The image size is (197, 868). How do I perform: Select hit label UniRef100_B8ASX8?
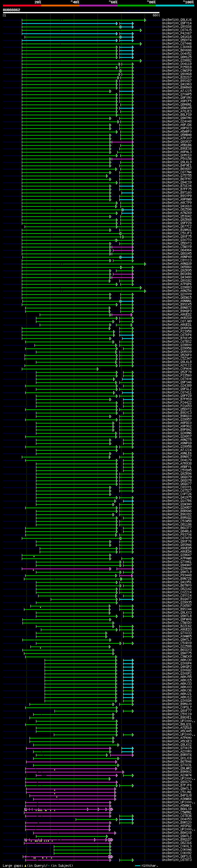pyautogui.click(x=177, y=833)
